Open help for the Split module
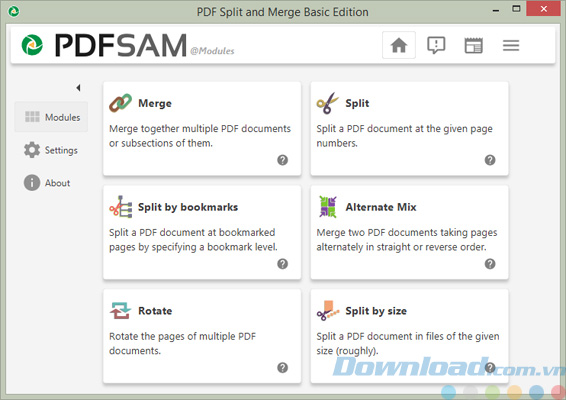The height and width of the screenshot is (400, 566). pos(490,160)
